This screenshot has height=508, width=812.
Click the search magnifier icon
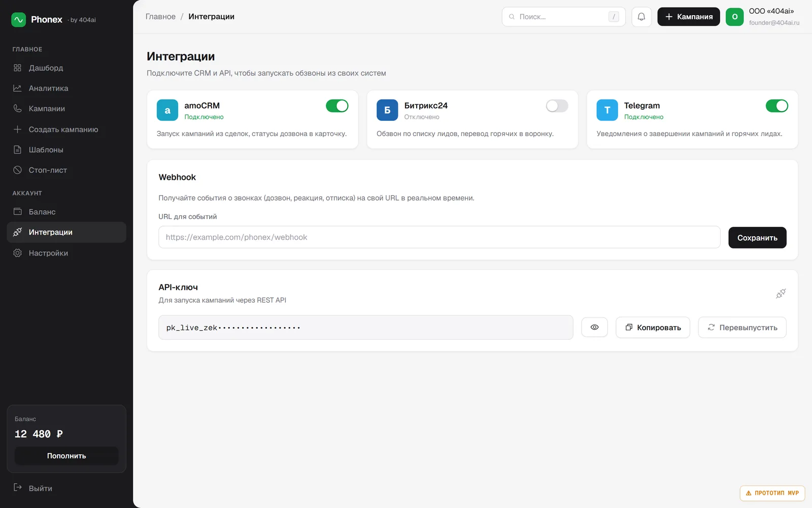(512, 17)
